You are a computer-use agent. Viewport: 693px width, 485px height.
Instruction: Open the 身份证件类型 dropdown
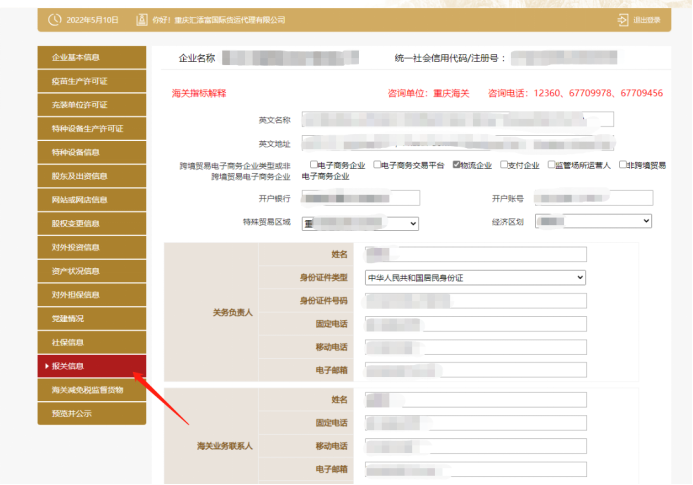(476, 278)
